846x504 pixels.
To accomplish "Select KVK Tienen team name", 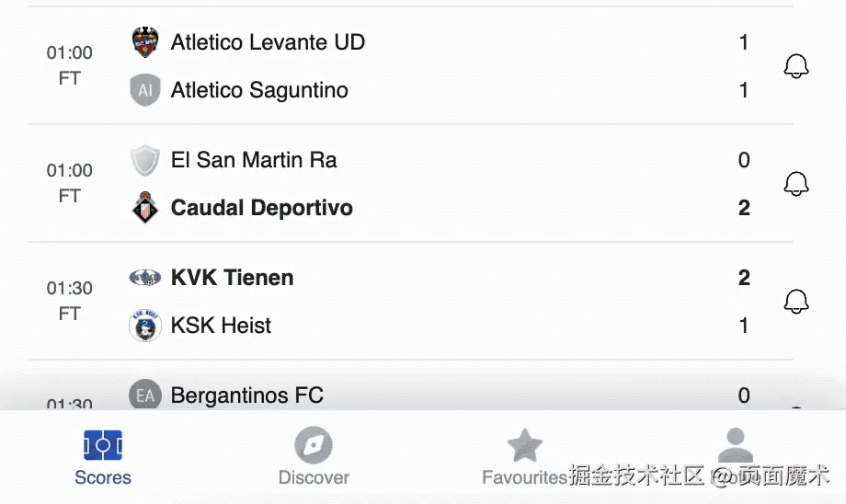I will pyautogui.click(x=233, y=278).
